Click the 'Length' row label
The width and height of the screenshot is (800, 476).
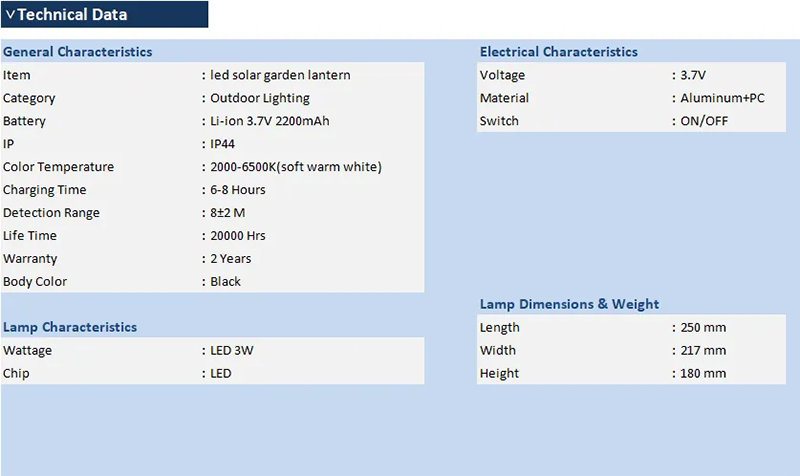click(499, 328)
